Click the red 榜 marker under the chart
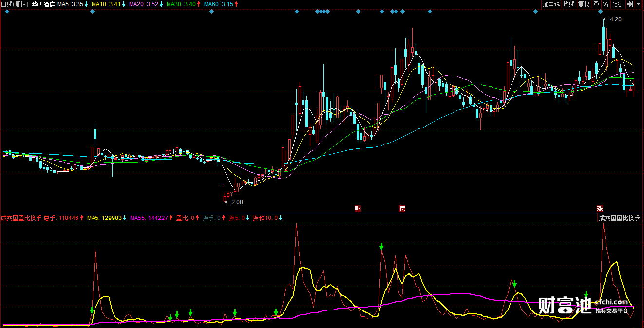Image resolution: width=644 pixels, height=328 pixels. [x=402, y=209]
